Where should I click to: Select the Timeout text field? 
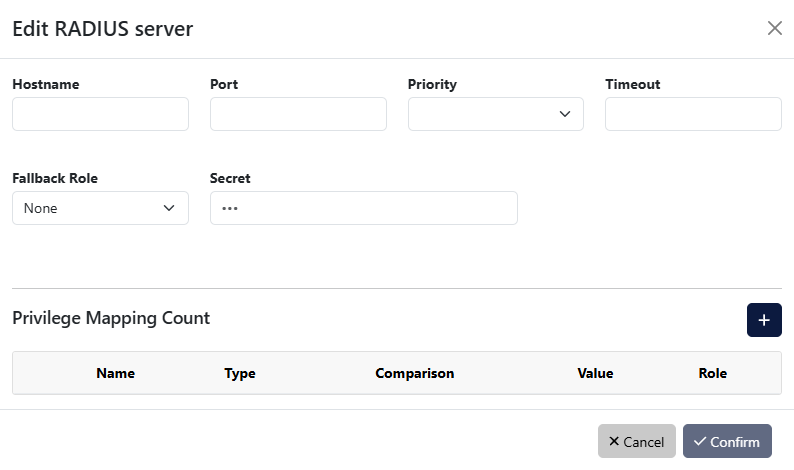693,114
